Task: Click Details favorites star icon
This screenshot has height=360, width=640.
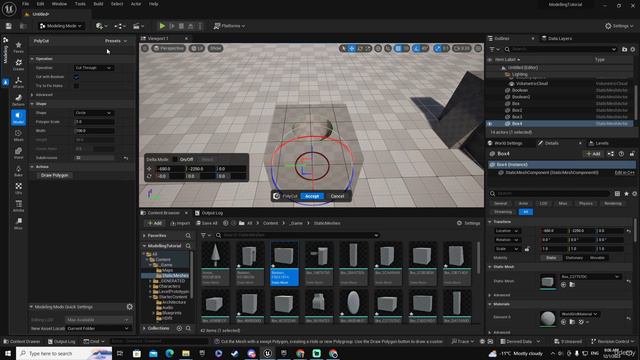Action: click(x=627, y=193)
